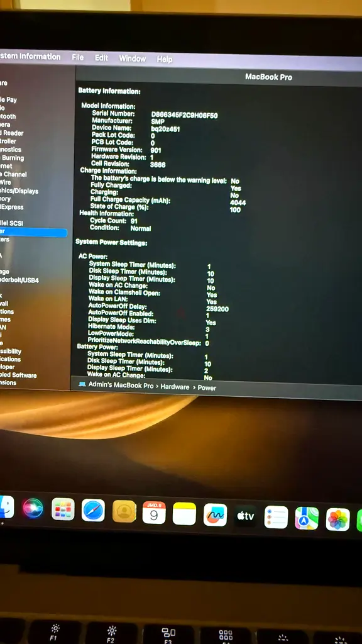Open Siri from the Dock
The width and height of the screenshot is (362, 644).
(33, 508)
